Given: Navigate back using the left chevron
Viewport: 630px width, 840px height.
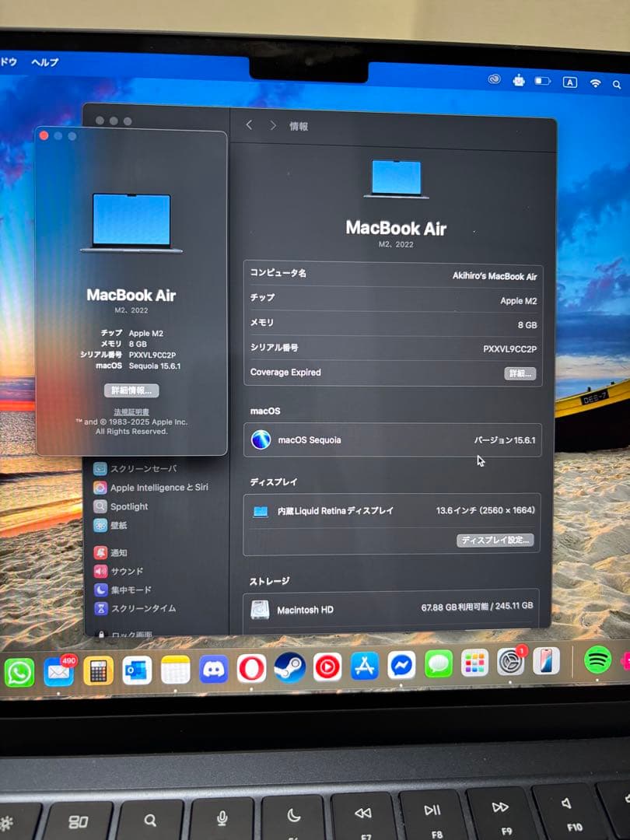Looking at the screenshot, I should click(249, 124).
